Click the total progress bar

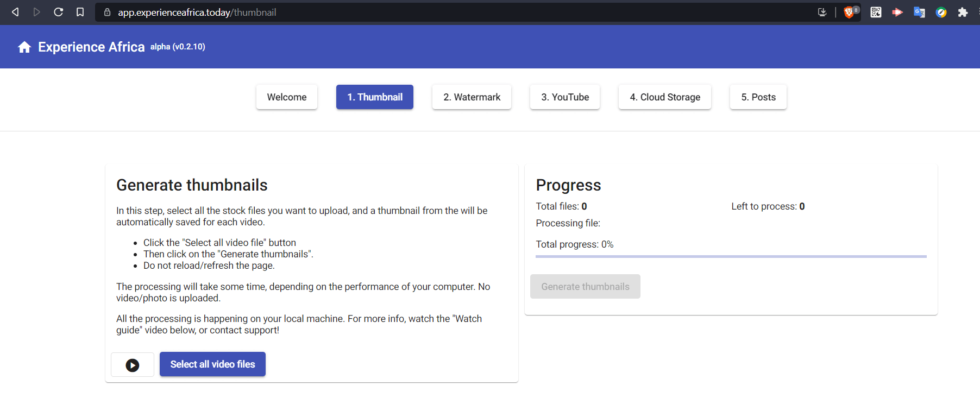point(731,256)
